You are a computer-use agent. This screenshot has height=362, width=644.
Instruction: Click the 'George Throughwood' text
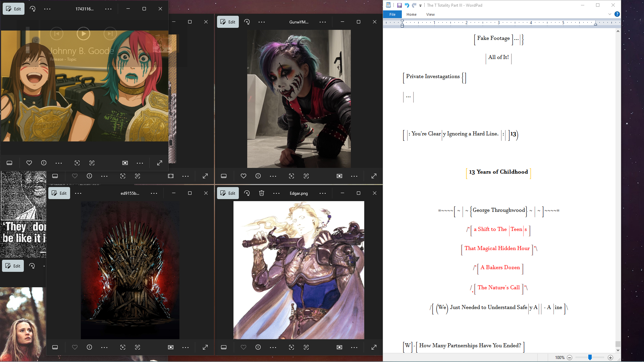click(499, 210)
